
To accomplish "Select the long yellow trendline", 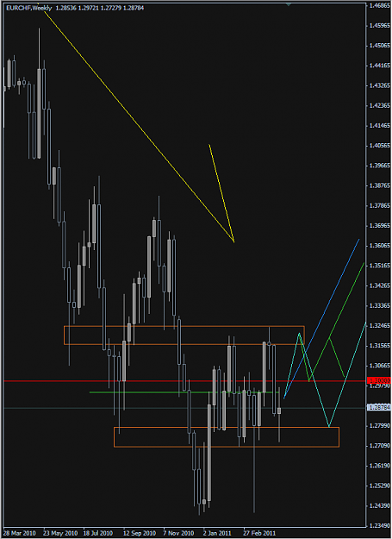I will 135,122.
